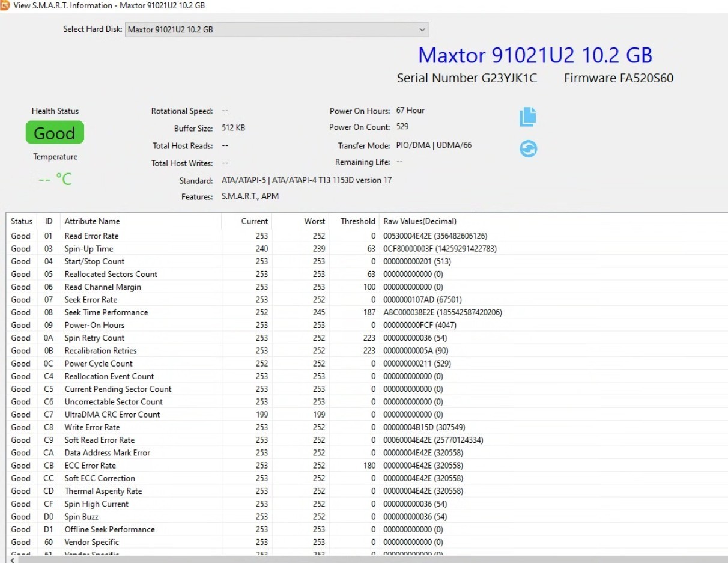Click the Power On Count value 529

(x=402, y=127)
